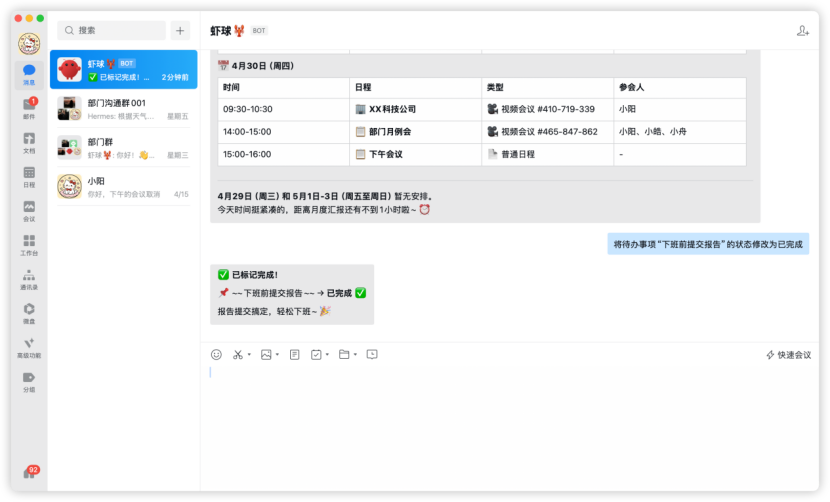Click the sent message about 下班前提交报告
Image resolution: width=830 pixels, height=502 pixels.
coord(708,244)
